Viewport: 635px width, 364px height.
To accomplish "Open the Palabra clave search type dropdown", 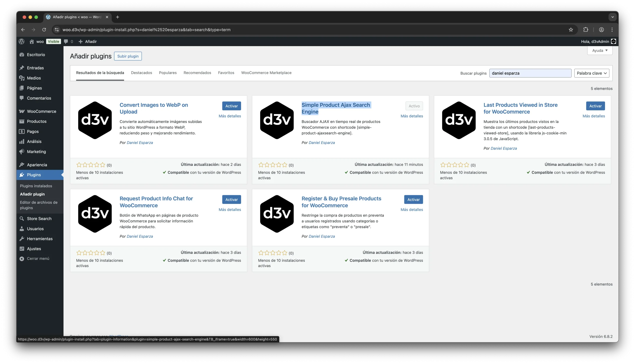I will [592, 73].
